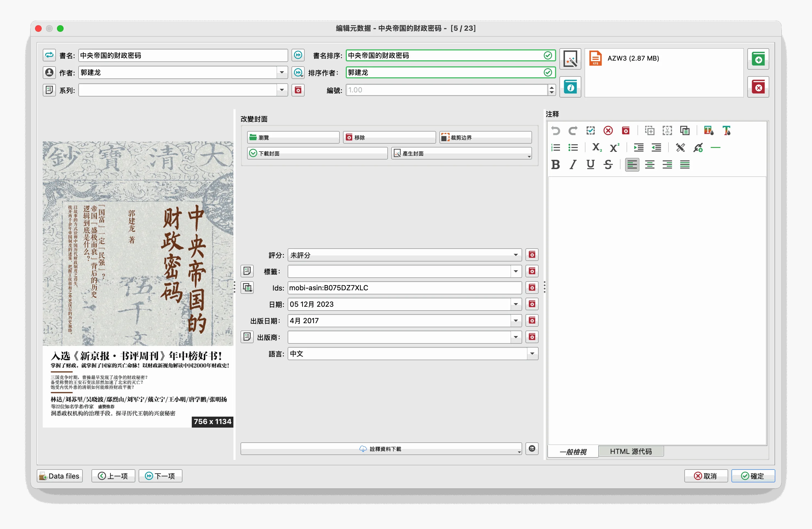Click the 書名 title input field
The image size is (812, 529).
183,55
